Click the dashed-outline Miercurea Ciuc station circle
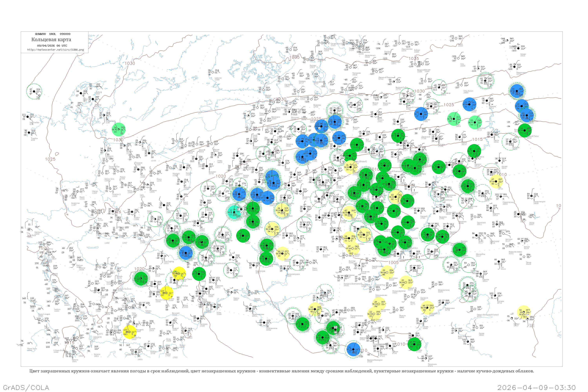 (174, 280)
